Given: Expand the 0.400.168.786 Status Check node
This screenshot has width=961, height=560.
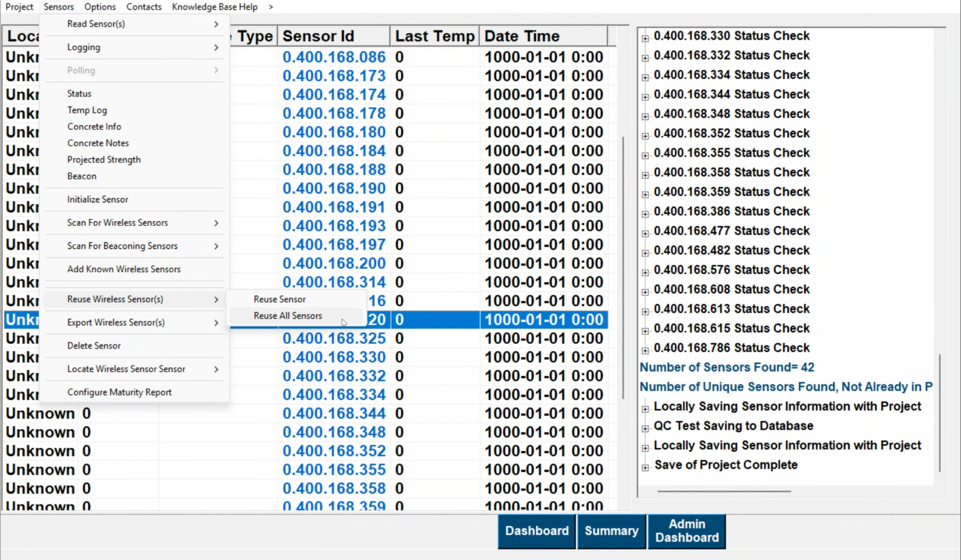Looking at the screenshot, I should click(645, 350).
